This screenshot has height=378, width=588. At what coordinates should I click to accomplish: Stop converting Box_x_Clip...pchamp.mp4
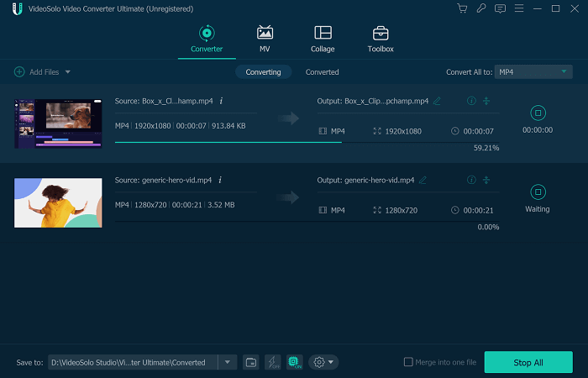coord(538,113)
